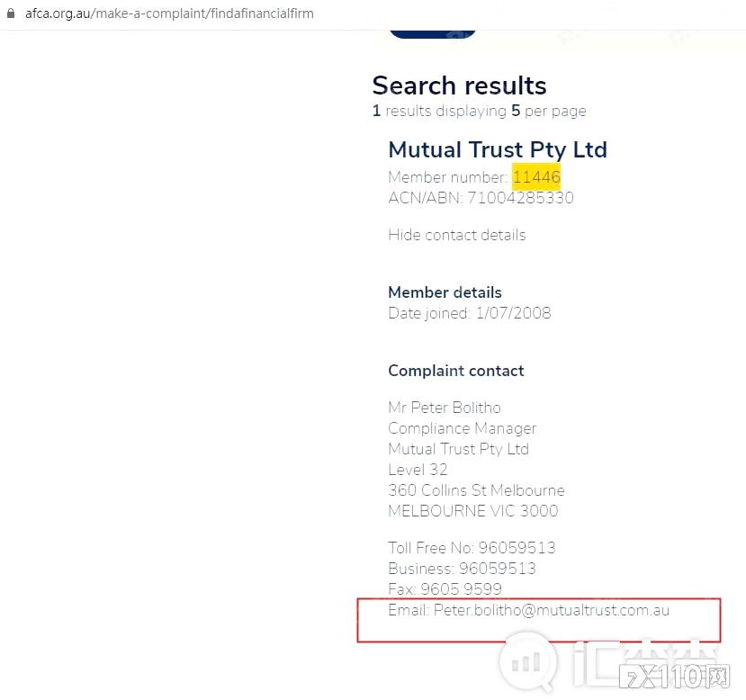Click the FX110 logo at bottom right

675,677
